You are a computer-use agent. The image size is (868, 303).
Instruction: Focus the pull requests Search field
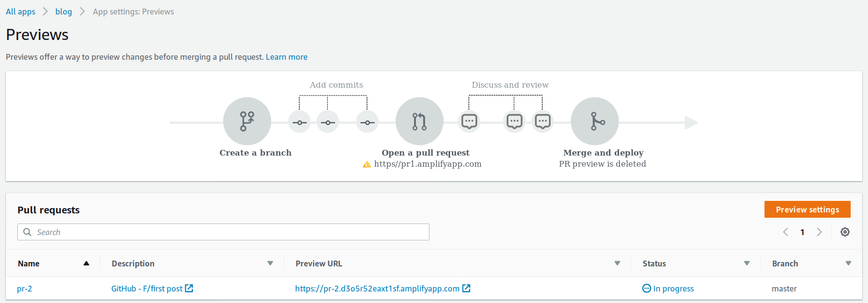point(223,232)
